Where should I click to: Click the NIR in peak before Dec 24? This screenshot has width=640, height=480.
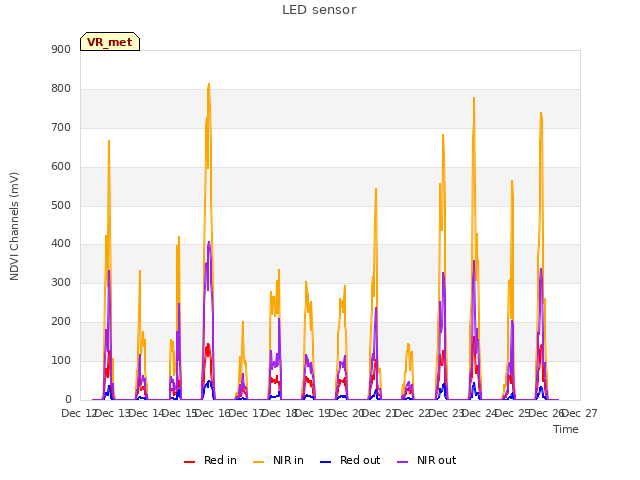[474, 98]
